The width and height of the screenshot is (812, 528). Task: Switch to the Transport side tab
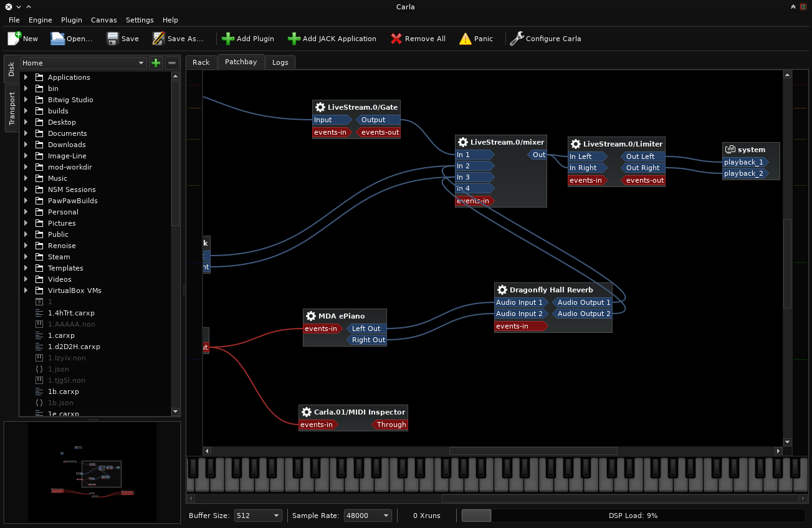(11, 108)
